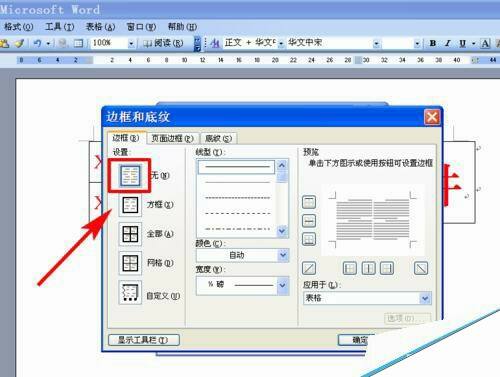Close the 边框和底纹 dialog
Viewport: 500px width, 377px height.
coord(432,117)
